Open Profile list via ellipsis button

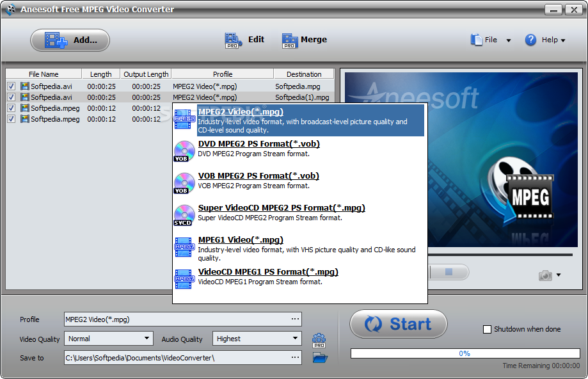pyautogui.click(x=295, y=319)
